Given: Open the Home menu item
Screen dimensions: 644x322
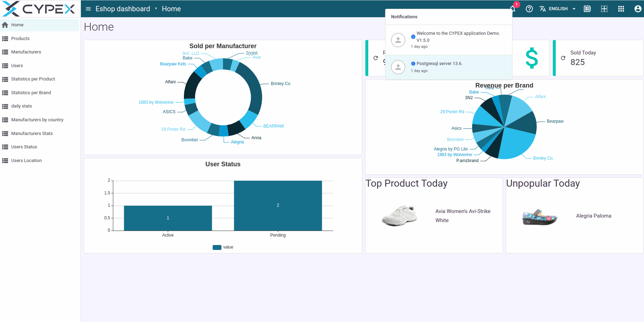Looking at the screenshot, I should [40, 25].
